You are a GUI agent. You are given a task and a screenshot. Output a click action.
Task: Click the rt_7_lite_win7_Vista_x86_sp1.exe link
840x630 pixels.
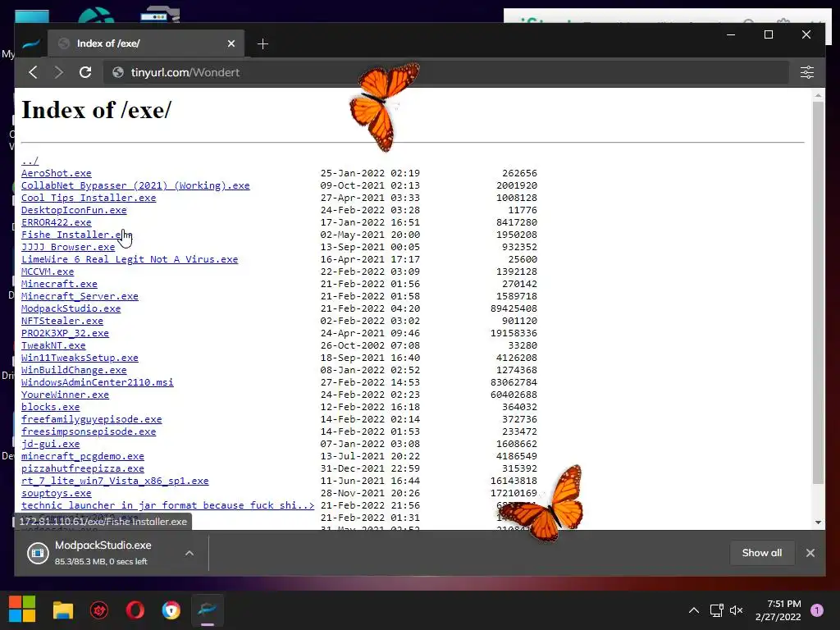(x=115, y=481)
